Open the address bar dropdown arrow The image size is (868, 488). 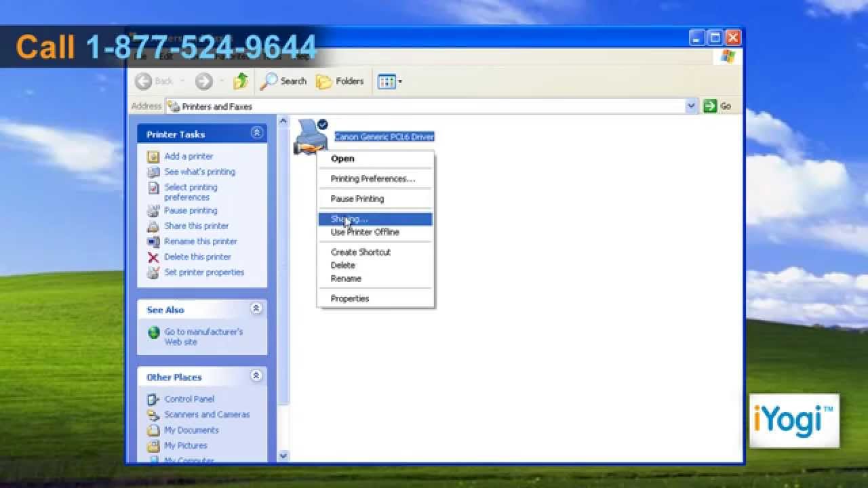691,106
